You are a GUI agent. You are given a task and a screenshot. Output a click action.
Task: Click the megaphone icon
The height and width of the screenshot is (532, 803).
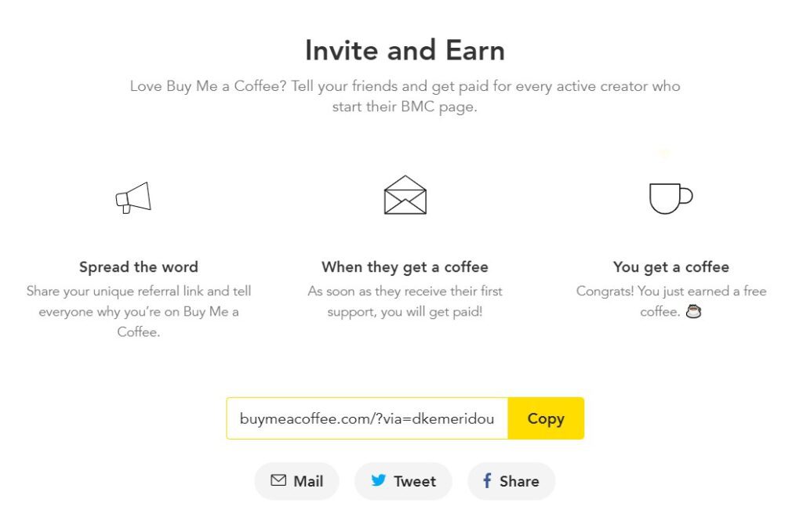pos(133,197)
